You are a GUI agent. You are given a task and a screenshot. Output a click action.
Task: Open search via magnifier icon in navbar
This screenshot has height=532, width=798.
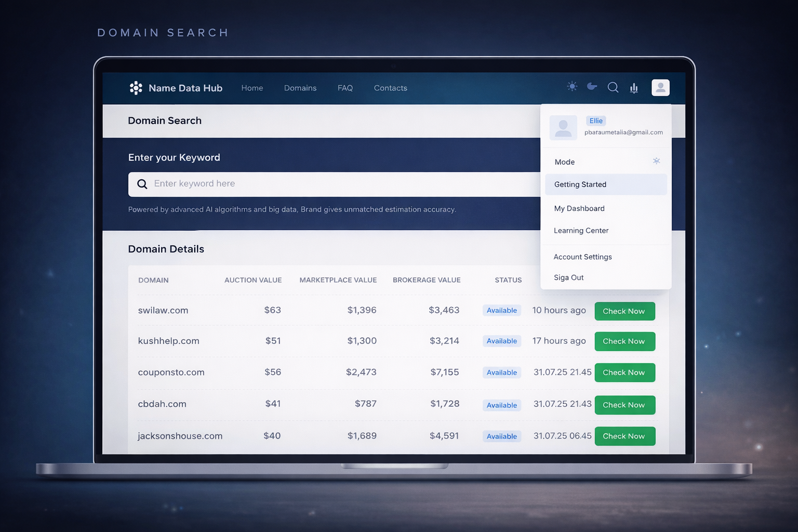coord(613,87)
